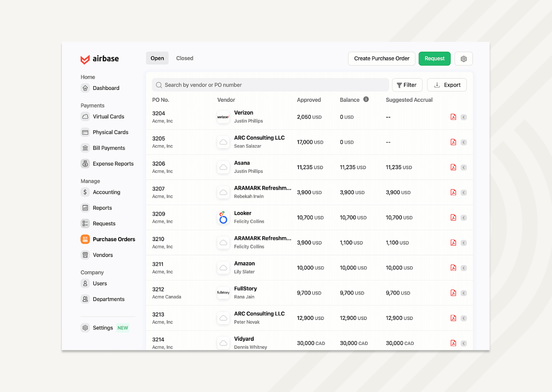Open ARC Consulting LLC by Sean Salazar
552x392 pixels.
(259, 142)
